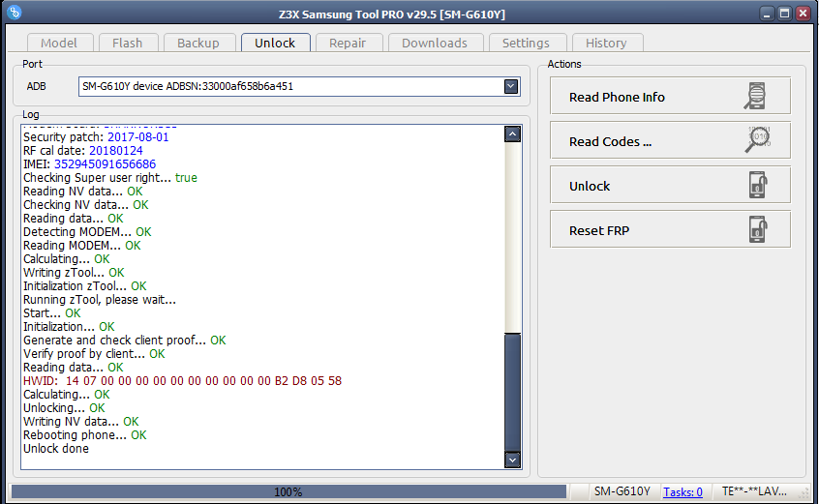Screen dimensions: 819x504
Task: Click the log vertical scrollbar thumb
Action: pyautogui.click(x=512, y=392)
